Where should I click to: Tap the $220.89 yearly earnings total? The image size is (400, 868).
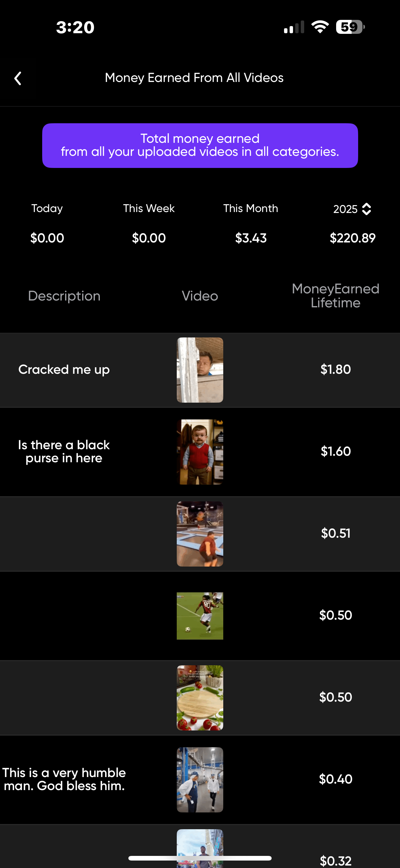pos(352,238)
